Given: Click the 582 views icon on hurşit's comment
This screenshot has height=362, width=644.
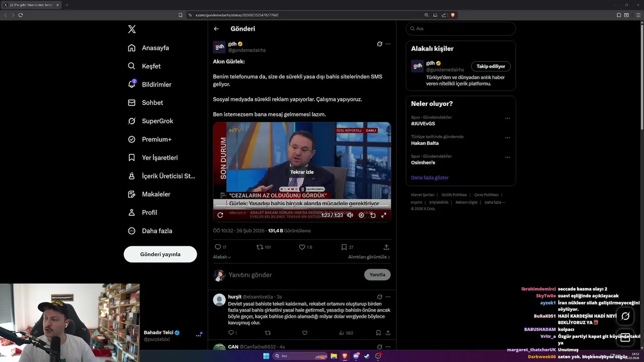Looking at the screenshot, I should point(342,333).
